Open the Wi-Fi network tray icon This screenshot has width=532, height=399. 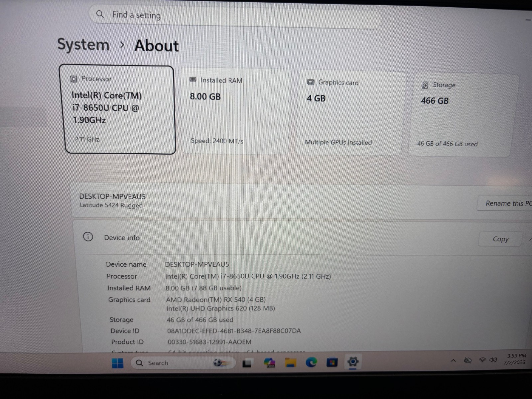tap(482, 360)
